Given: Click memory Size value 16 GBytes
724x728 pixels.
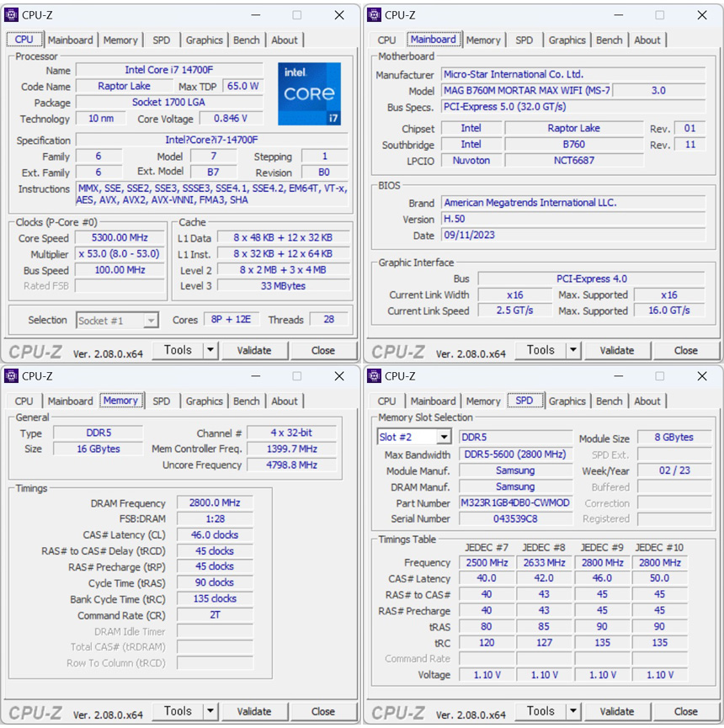Looking at the screenshot, I should 98,449.
